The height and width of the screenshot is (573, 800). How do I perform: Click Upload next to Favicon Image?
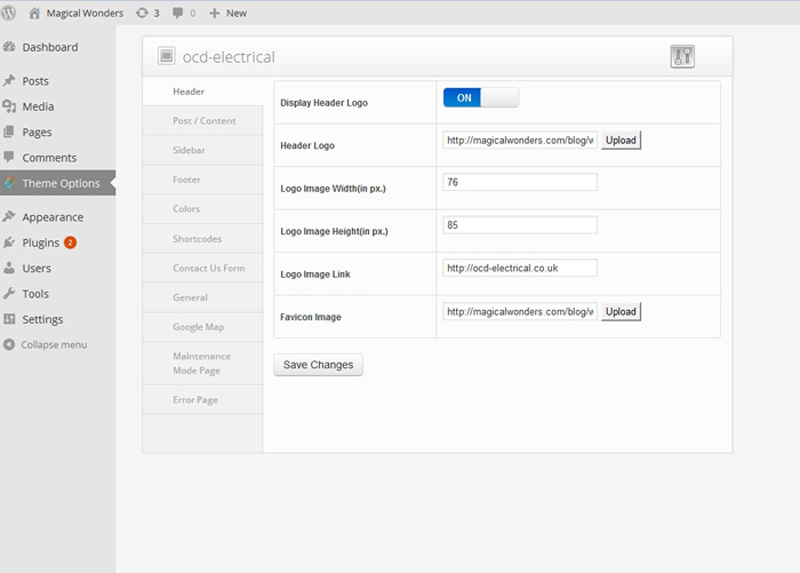click(x=620, y=311)
